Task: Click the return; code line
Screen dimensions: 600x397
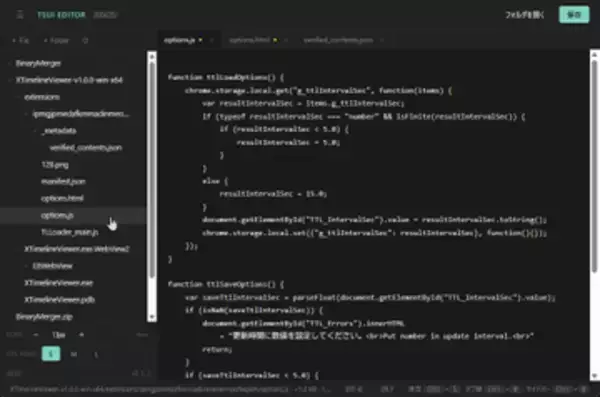Action: click(217, 350)
